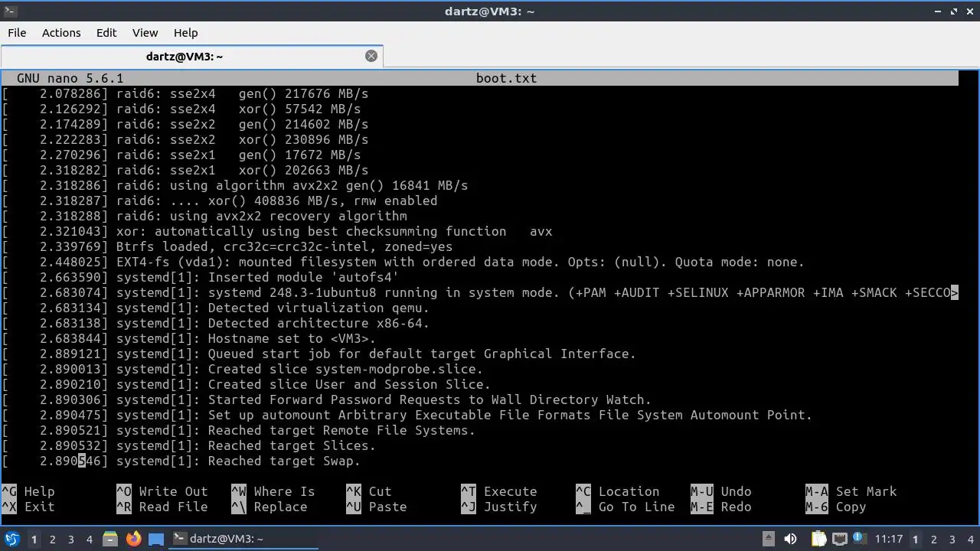Launch Firefox from the taskbar

(133, 539)
